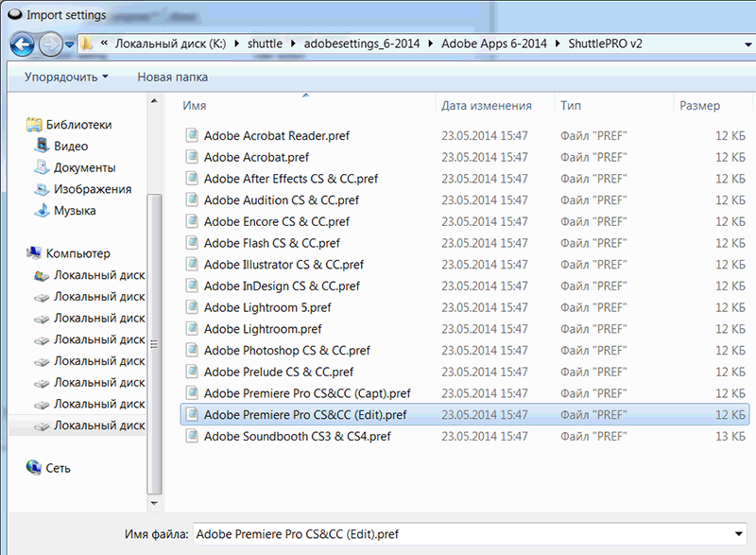Open the Видео library in sidebar
This screenshot has width=756, height=555.
click(71, 147)
